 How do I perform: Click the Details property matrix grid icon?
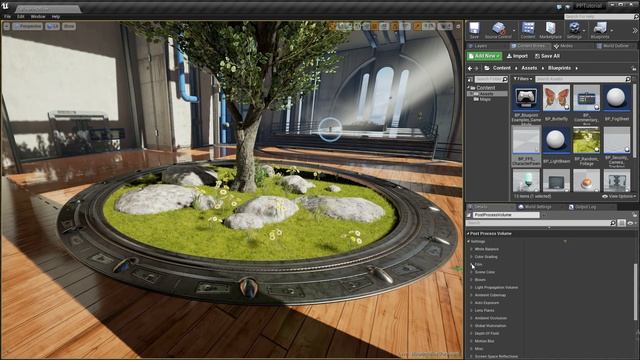tap(621, 223)
